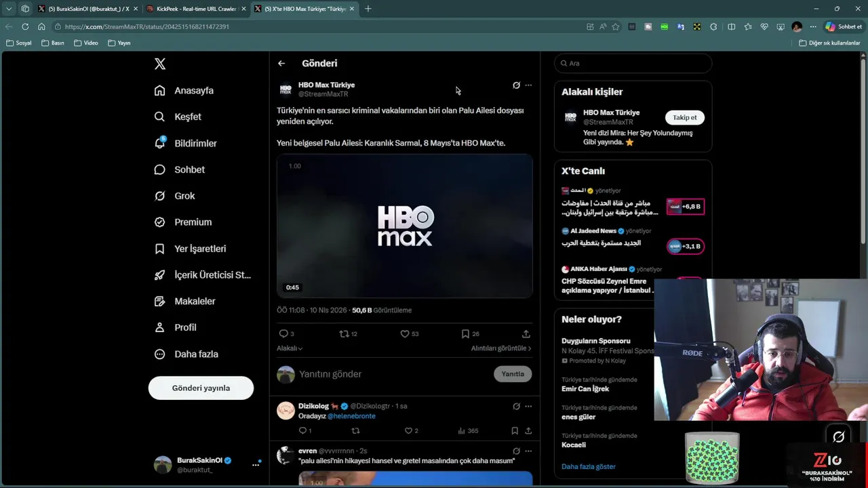The width and height of the screenshot is (868, 488).
Task: Reply to the HBO Max post
Action: point(286,333)
